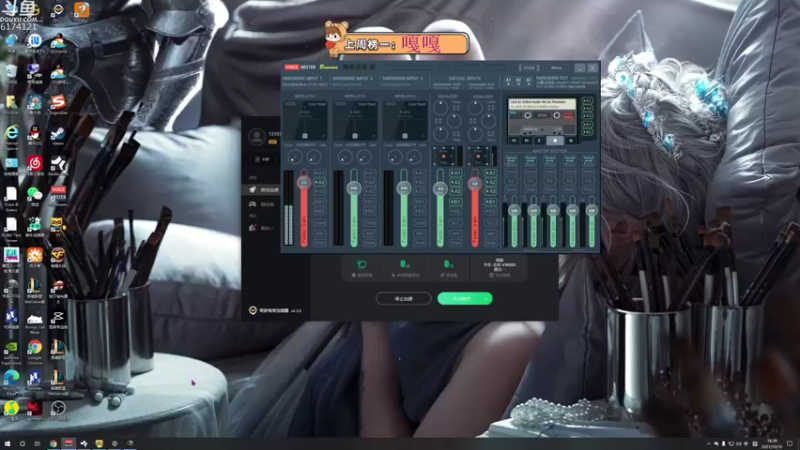Click first virtual input treble EQ knob
This screenshot has height=450, width=800.
pyautogui.click(x=441, y=107)
